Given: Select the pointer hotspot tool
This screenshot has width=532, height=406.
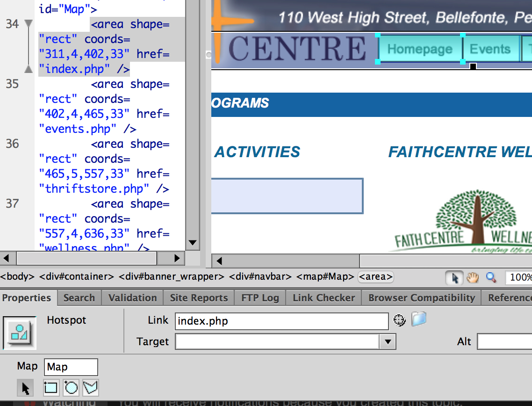Looking at the screenshot, I should coord(25,388).
